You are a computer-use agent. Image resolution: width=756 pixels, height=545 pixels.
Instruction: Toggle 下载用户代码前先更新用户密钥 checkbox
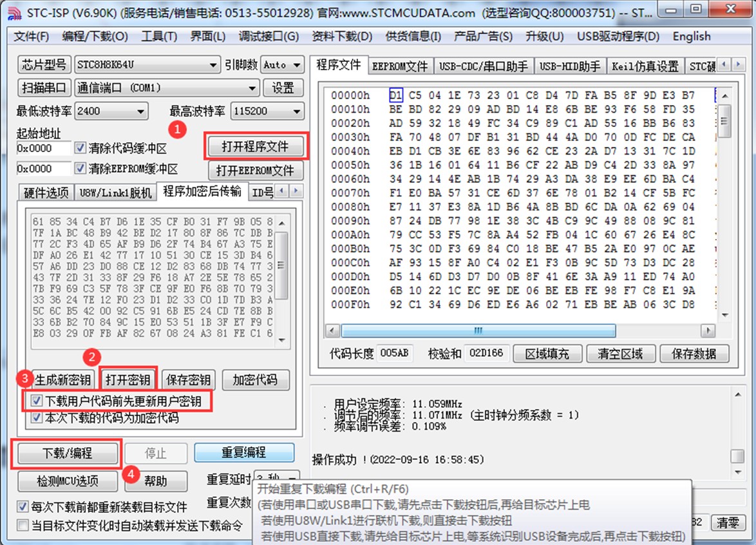click(x=37, y=400)
